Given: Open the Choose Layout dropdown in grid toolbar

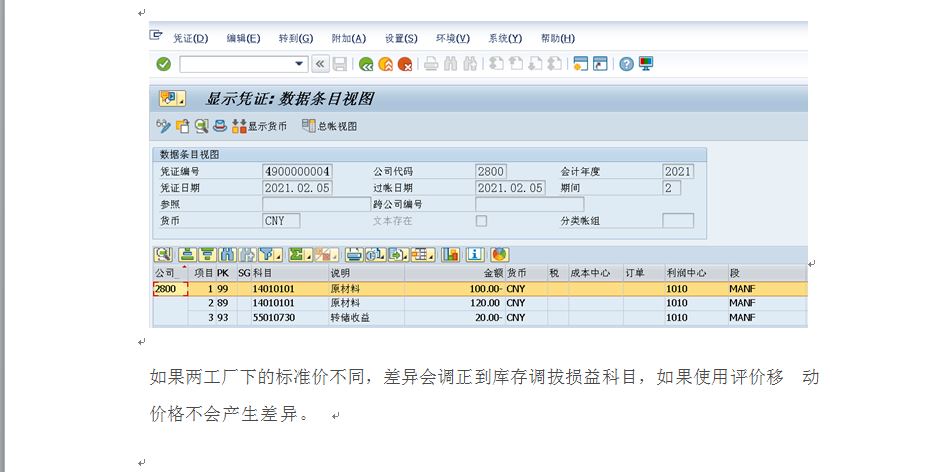Looking at the screenshot, I should [x=423, y=255].
